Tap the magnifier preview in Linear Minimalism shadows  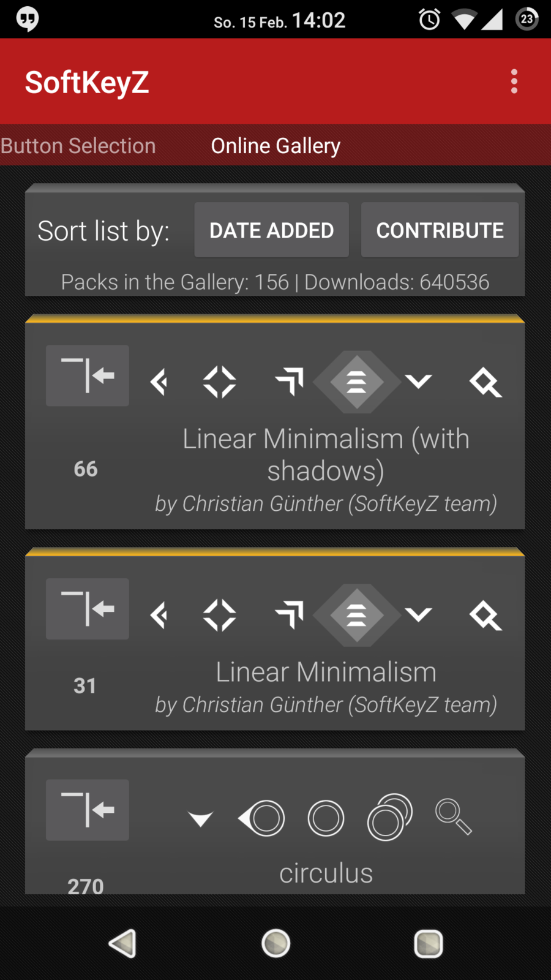coord(485,382)
